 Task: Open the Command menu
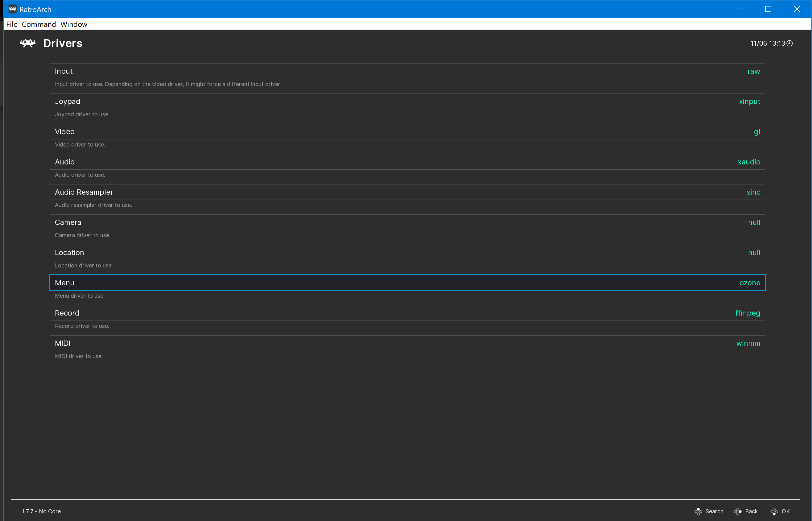[39, 24]
